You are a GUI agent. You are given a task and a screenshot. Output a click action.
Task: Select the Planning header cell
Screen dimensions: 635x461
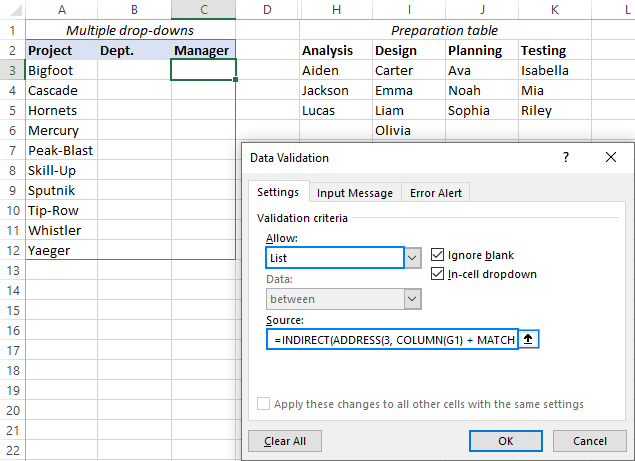click(x=482, y=50)
